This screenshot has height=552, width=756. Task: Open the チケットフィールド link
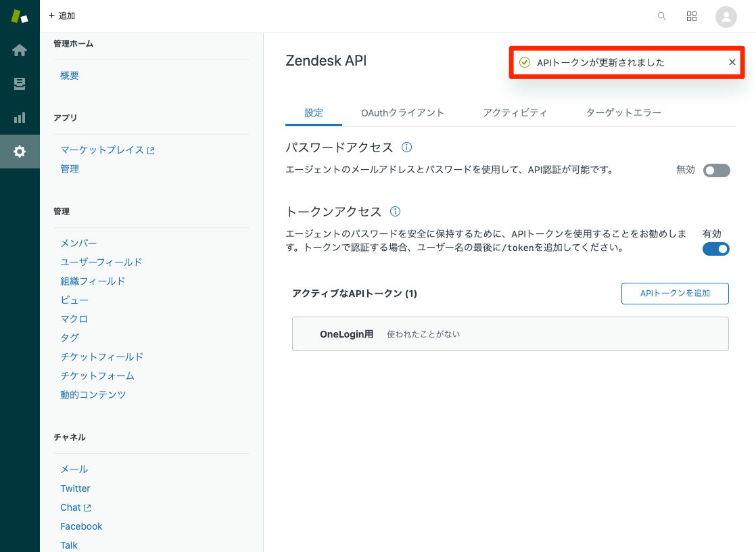(x=101, y=356)
